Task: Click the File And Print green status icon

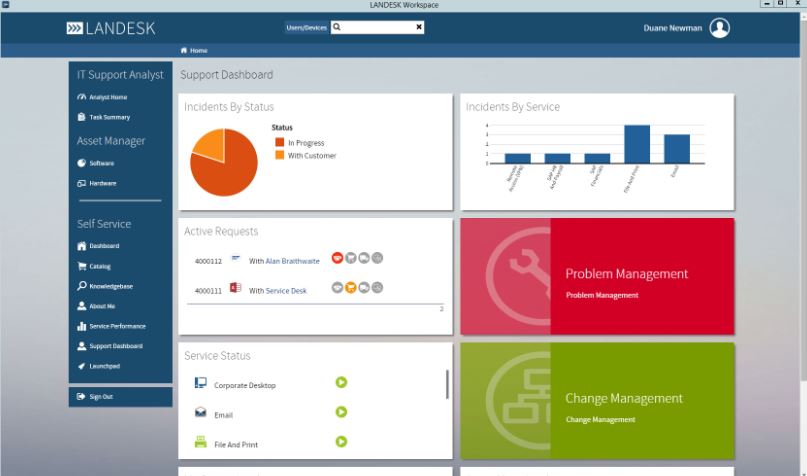Action: [x=341, y=442]
